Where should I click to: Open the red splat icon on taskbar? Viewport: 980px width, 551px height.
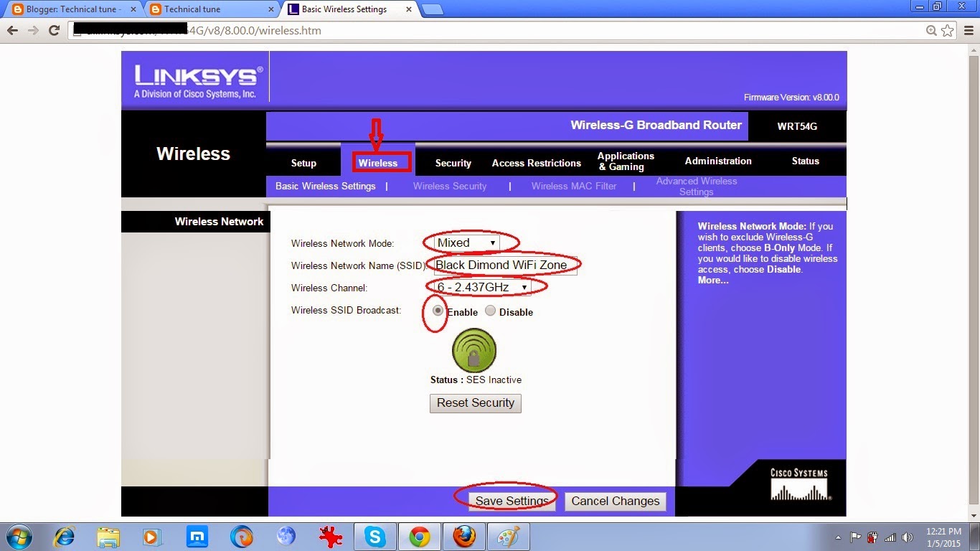click(330, 537)
